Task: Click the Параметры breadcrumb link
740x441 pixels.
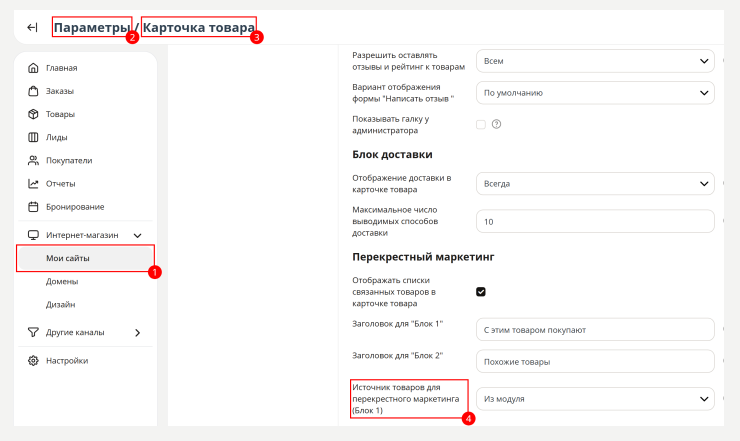Action: (x=92, y=27)
